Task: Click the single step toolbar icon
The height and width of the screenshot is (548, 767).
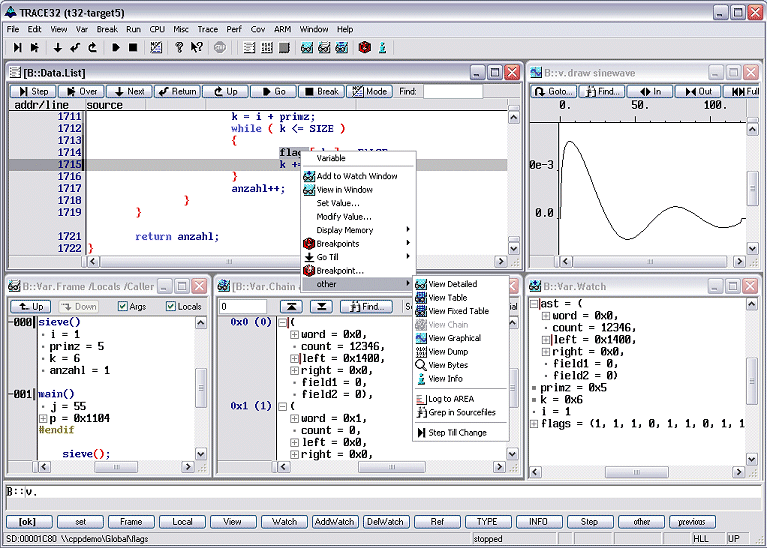Action: [x=17, y=47]
